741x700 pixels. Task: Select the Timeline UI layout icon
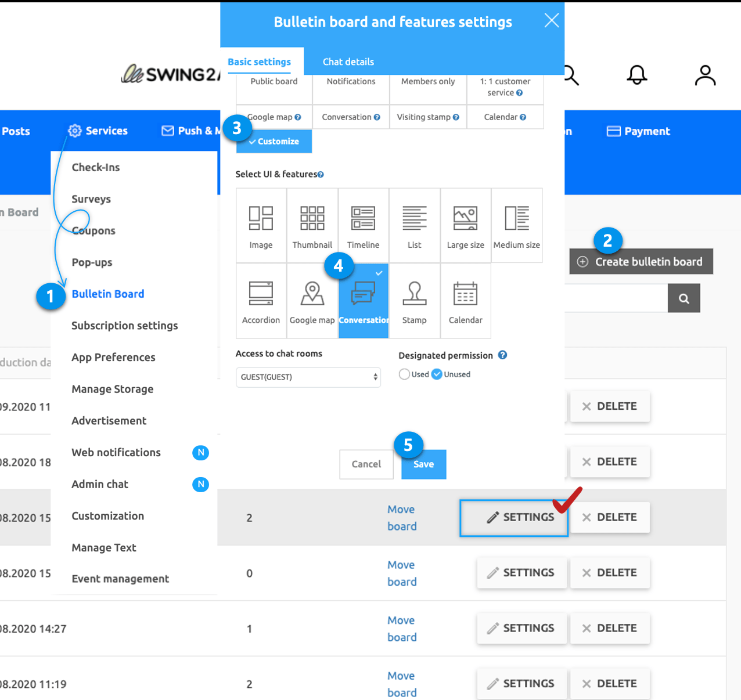[363, 226]
